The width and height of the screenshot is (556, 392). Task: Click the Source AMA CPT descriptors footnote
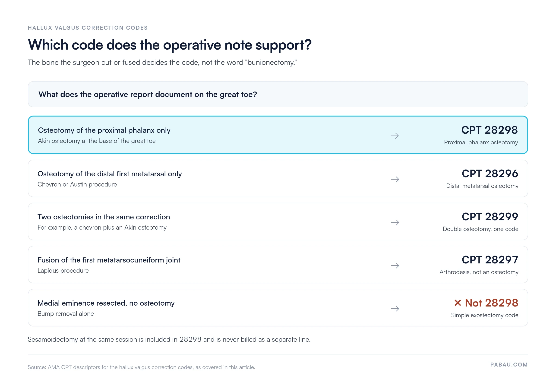[x=141, y=367]
